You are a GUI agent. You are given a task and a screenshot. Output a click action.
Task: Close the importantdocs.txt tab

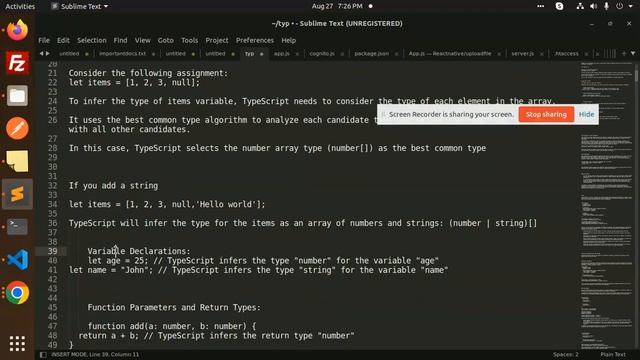(x=153, y=54)
